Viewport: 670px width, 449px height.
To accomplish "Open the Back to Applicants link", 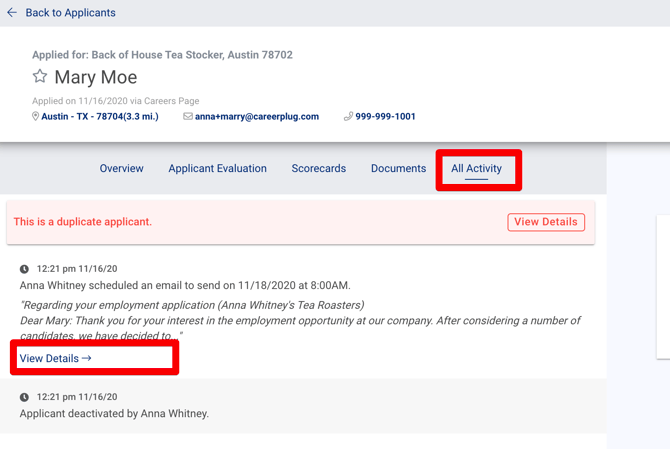I will [x=70, y=13].
